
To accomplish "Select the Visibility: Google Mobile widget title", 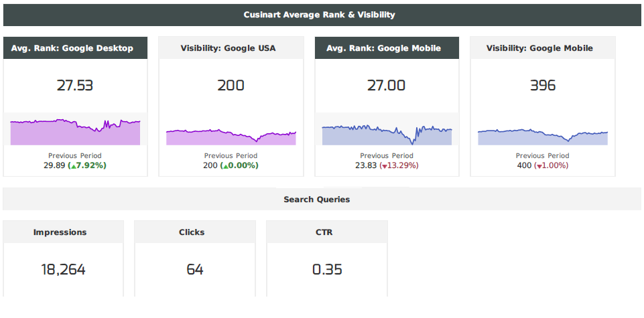I will coord(539,48).
